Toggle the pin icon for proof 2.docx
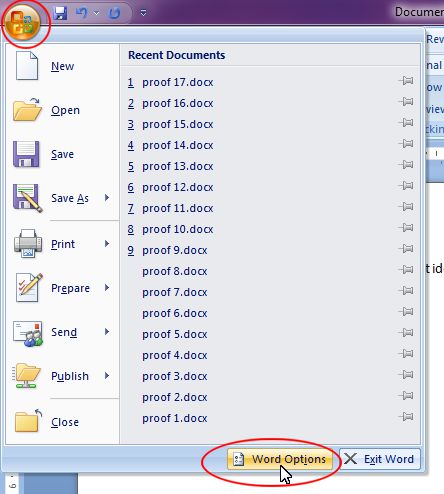This screenshot has height=494, width=444. click(x=406, y=395)
